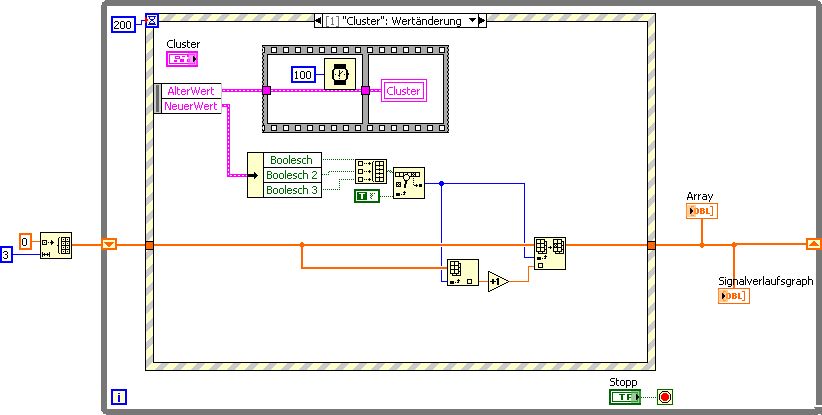The width and height of the screenshot is (822, 415).
Task: Click the Signalverlaufsgraph DBL terminal
Action: pos(734,296)
